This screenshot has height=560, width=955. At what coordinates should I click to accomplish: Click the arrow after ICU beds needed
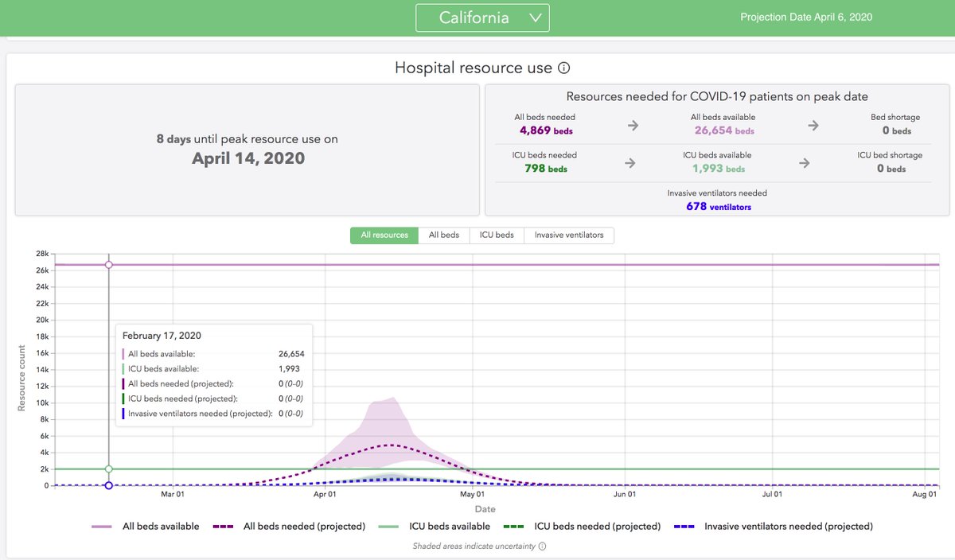point(630,163)
